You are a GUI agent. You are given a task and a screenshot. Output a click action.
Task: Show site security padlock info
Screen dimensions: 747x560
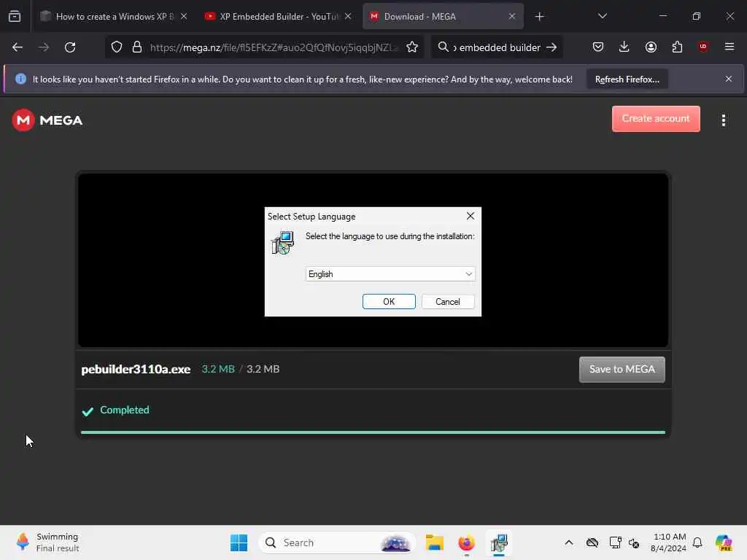pos(137,47)
